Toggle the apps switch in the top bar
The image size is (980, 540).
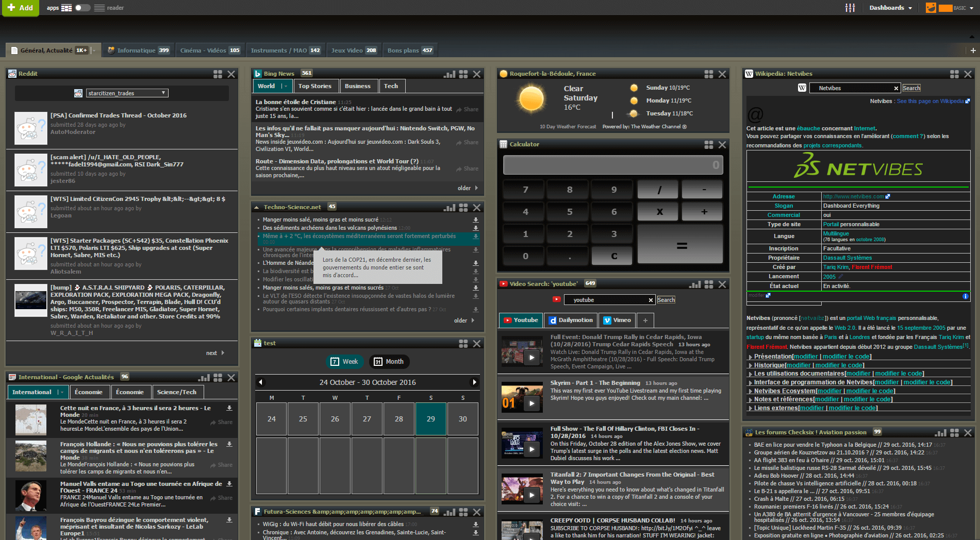pos(81,8)
